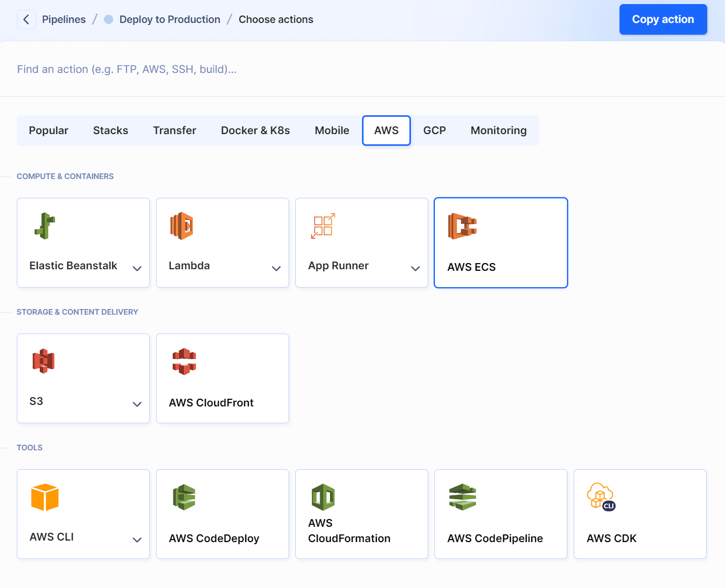Open the AWS CLI options chevron

(137, 540)
